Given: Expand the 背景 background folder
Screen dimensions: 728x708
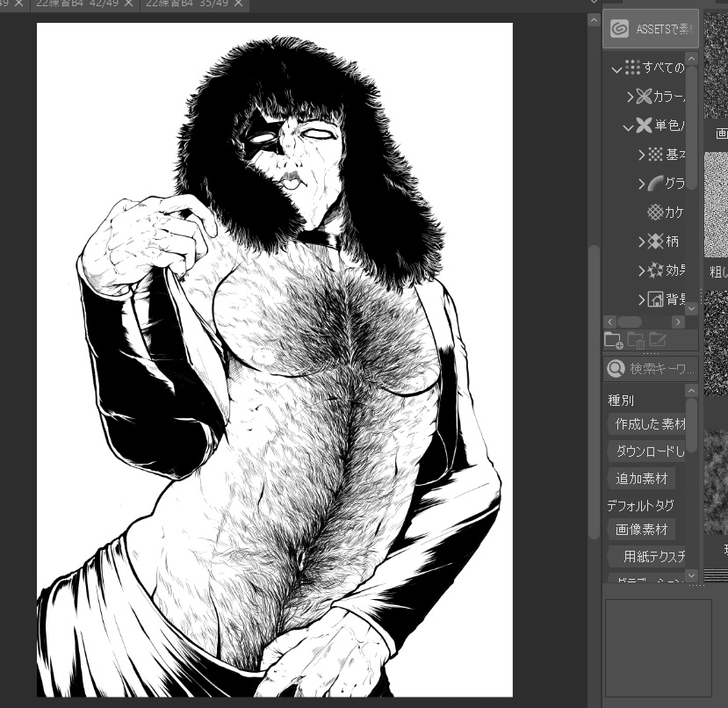Looking at the screenshot, I should coord(642,300).
